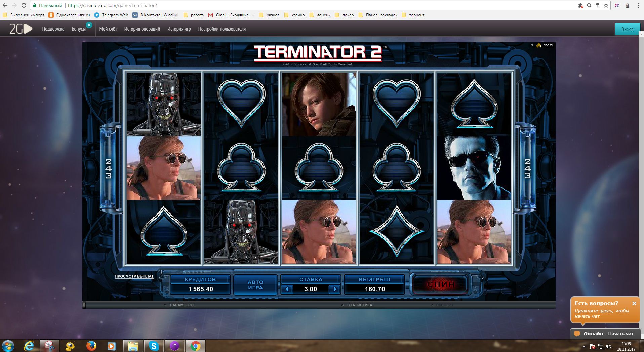
Task: Go forward in the browser
Action: tap(14, 5)
